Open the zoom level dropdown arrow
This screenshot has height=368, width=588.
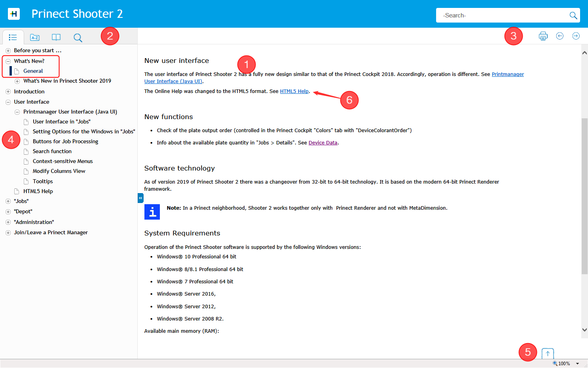(577, 364)
